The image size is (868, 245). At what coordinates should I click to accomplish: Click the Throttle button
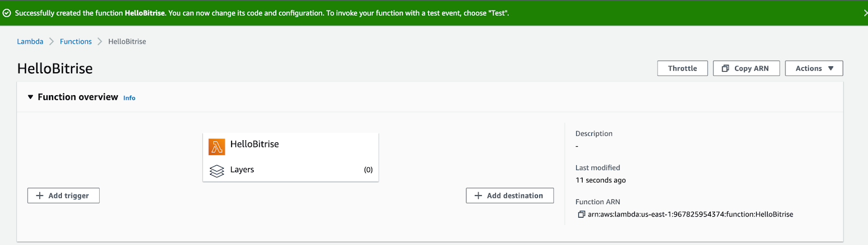(682, 68)
